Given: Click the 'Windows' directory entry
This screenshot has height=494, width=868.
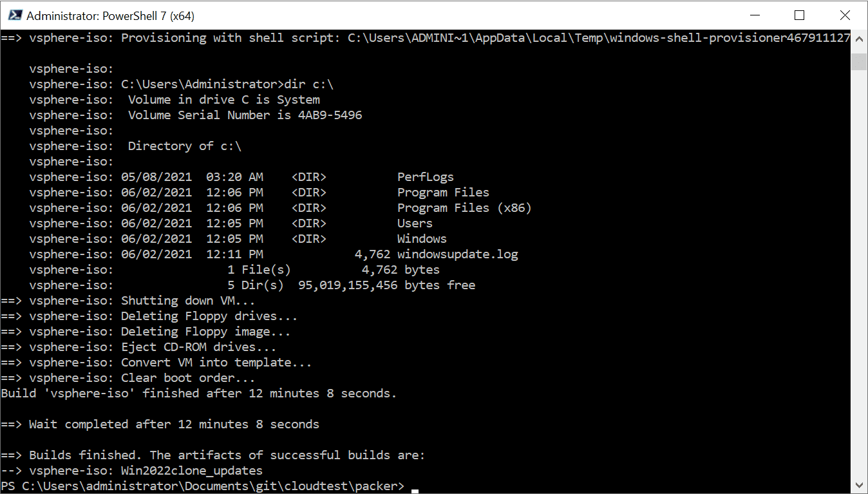Looking at the screenshot, I should [x=422, y=239].
